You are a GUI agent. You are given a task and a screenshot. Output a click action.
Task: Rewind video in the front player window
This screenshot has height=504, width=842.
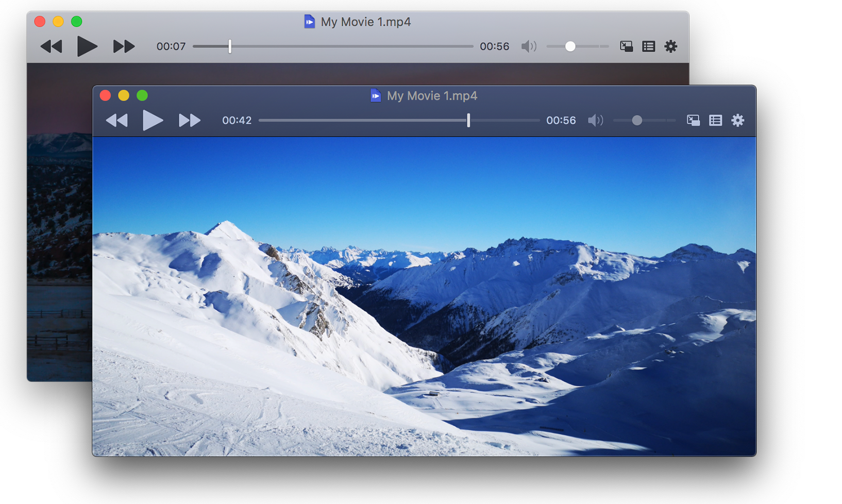116,120
